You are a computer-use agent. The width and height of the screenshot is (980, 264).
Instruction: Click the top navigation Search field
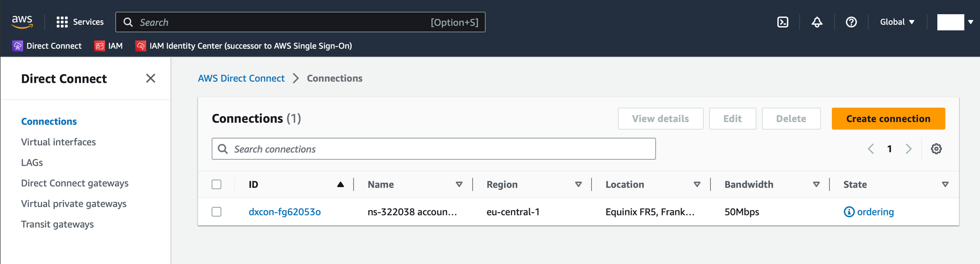[300, 22]
